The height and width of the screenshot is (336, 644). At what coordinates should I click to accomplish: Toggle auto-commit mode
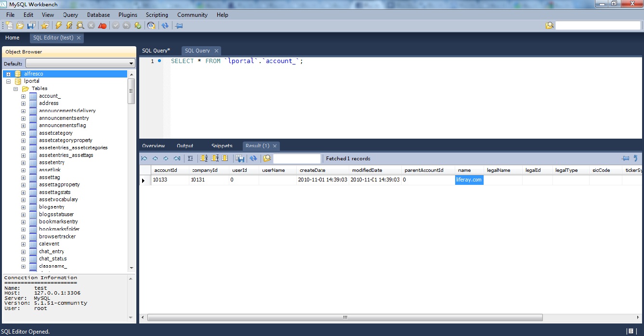138,26
